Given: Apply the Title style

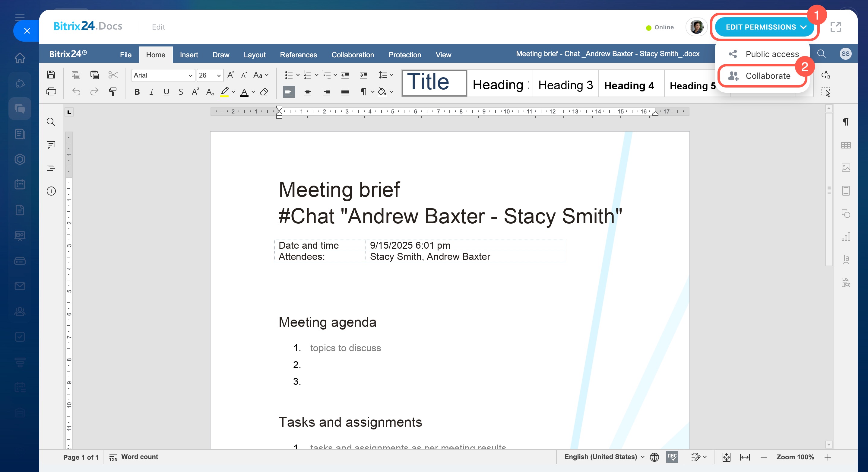Looking at the screenshot, I should coord(434,83).
